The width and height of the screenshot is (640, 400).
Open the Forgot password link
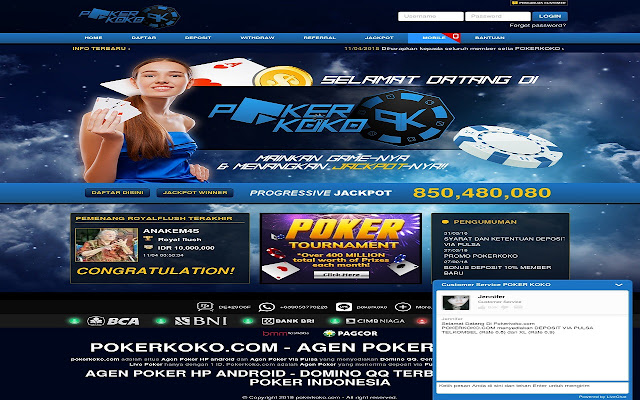pos(538,25)
